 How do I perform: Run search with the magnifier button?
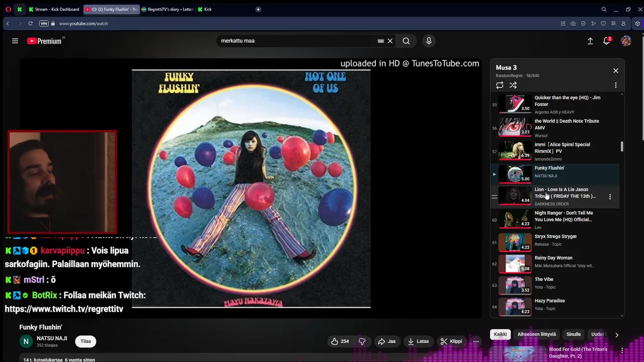click(x=406, y=41)
